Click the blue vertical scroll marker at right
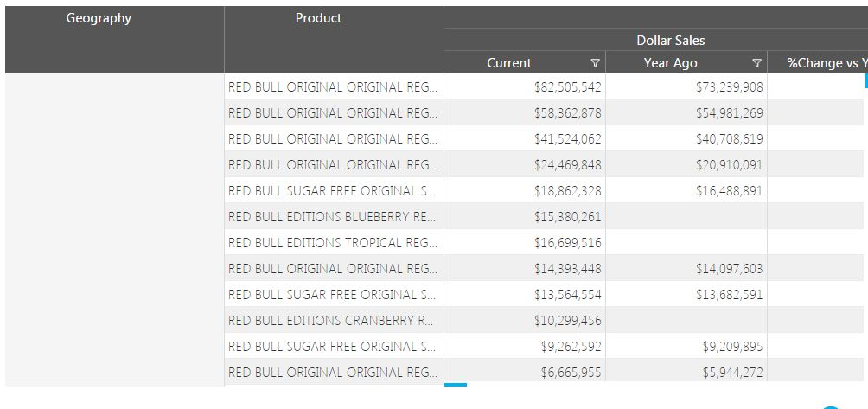The image size is (868, 409). click(865, 80)
